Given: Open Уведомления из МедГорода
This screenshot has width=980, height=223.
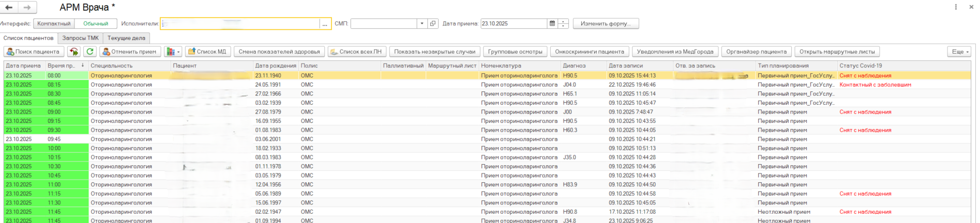Looking at the screenshot, I should point(675,52).
